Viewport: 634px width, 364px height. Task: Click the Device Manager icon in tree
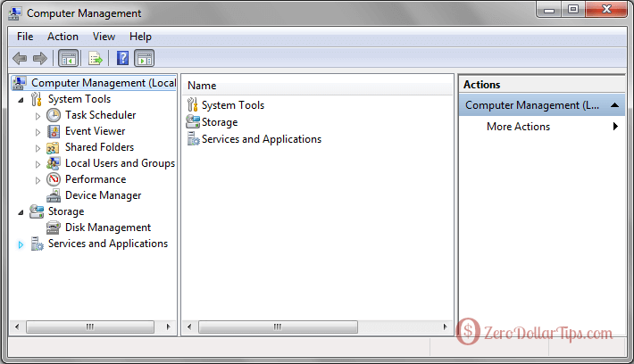point(54,195)
